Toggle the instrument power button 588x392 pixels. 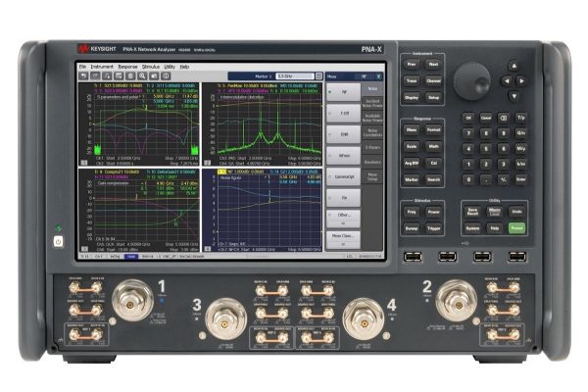pyautogui.click(x=57, y=240)
